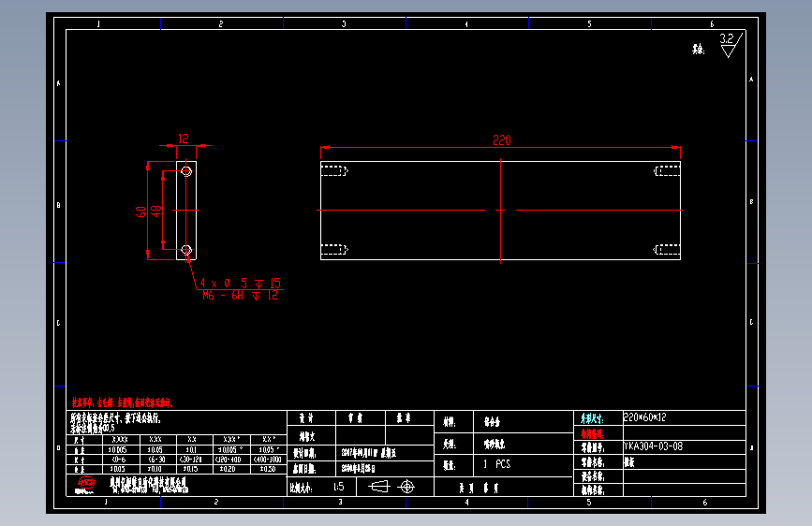Click the '±0.20' tolerance cell
812x526 pixels.
click(x=227, y=469)
